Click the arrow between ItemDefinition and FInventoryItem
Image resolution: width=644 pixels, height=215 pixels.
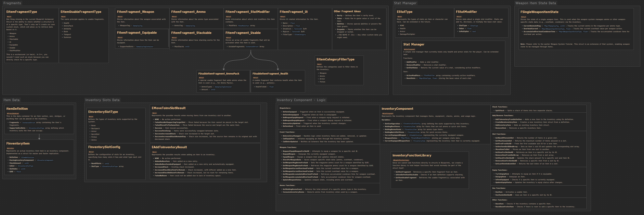(x=39, y=137)
